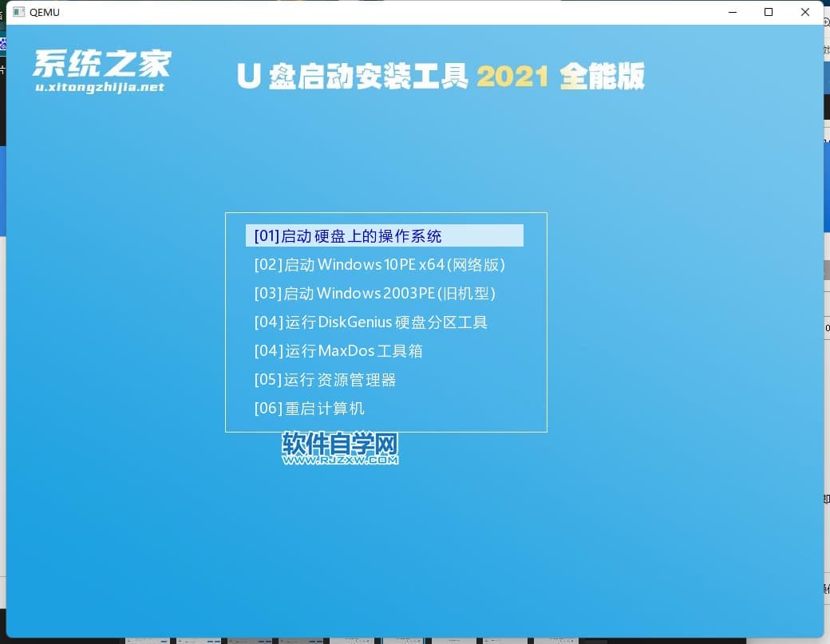
Task: Click the WWW.RJZXW.COM watermark URL
Action: [x=339, y=460]
